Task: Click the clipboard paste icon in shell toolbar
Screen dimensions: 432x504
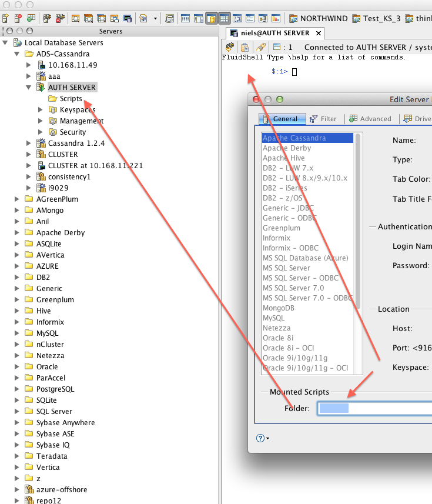Action: tap(245, 47)
